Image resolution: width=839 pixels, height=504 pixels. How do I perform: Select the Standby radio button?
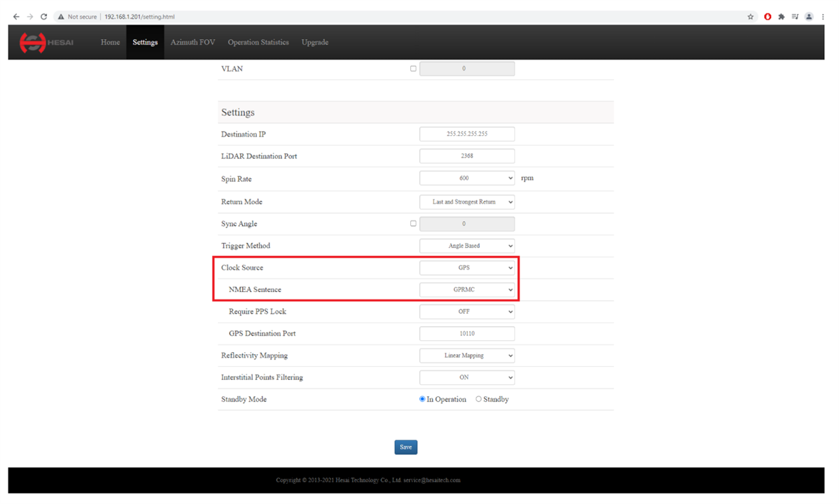pyautogui.click(x=479, y=399)
